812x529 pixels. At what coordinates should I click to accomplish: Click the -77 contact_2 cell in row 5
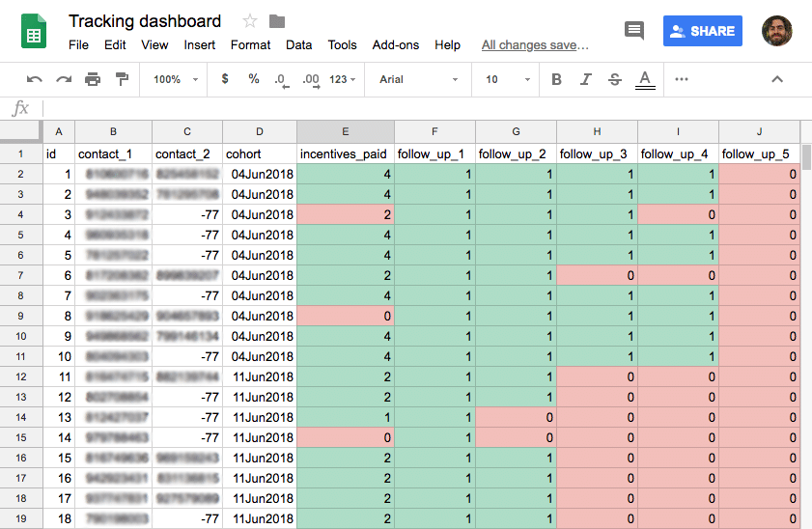(x=187, y=235)
